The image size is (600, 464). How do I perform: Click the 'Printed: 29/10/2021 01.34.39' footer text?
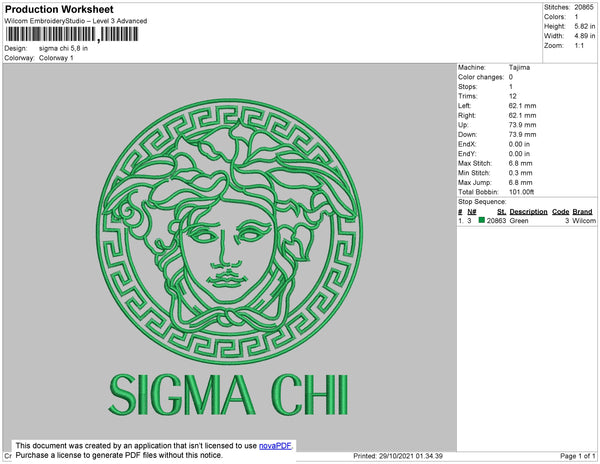coord(398,456)
